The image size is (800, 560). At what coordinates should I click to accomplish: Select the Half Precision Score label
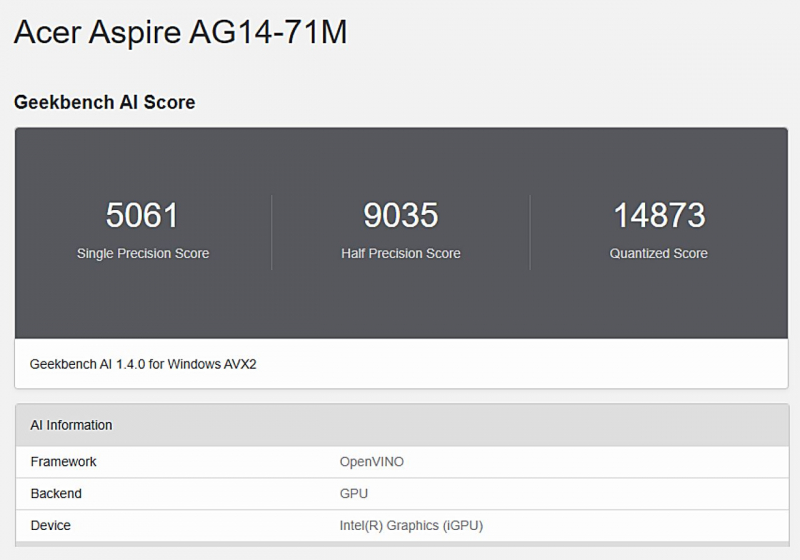click(x=400, y=254)
